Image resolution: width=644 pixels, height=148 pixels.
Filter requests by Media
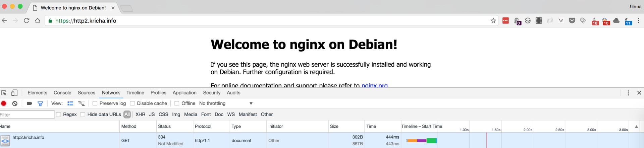click(191, 115)
